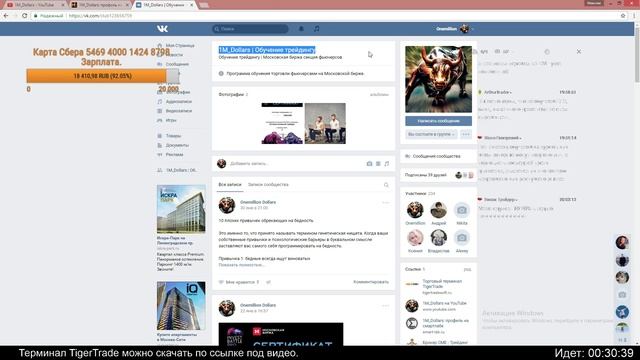Open the Ксения member avatar
This screenshot has width=640, height=360.
tap(415, 238)
